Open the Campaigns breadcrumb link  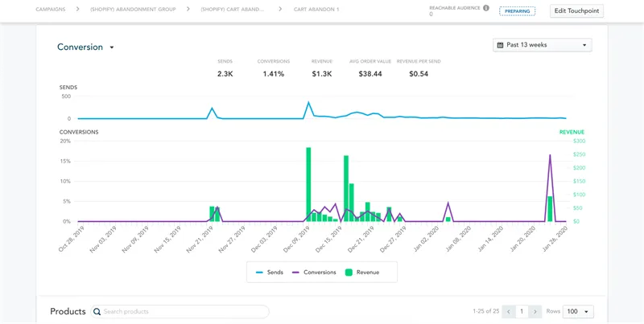pyautogui.click(x=51, y=9)
